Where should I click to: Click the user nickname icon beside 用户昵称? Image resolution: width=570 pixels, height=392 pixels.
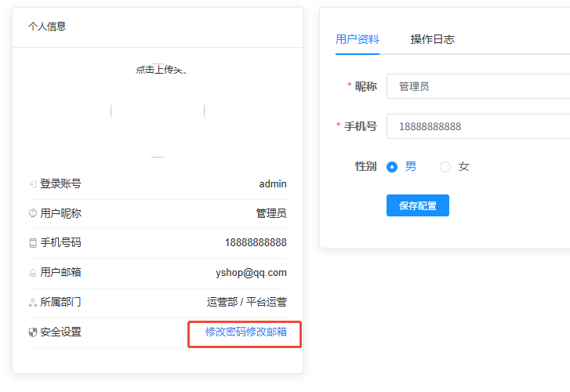click(33, 213)
